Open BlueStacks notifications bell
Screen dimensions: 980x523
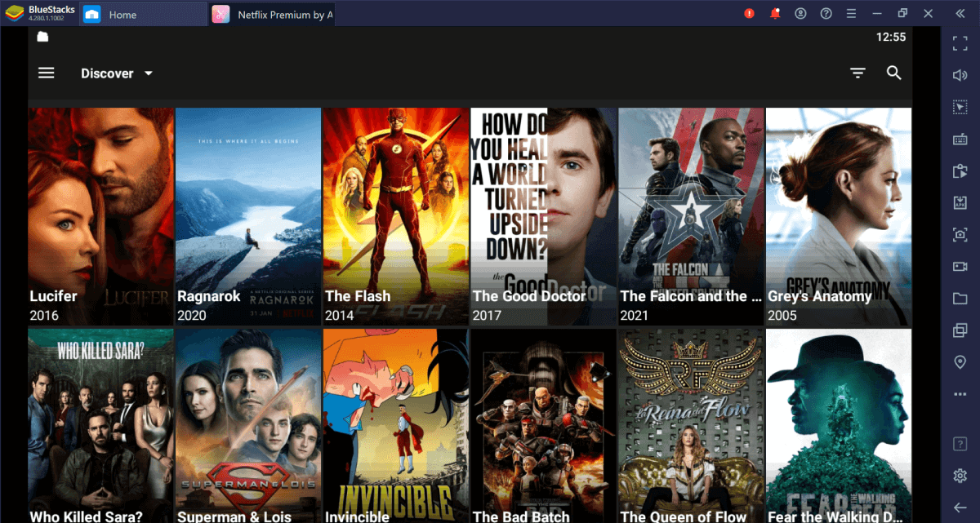(x=776, y=13)
